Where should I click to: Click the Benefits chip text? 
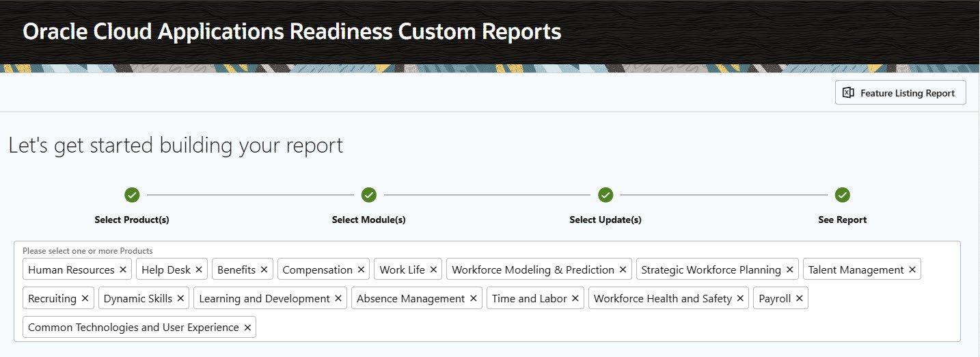[236, 269]
